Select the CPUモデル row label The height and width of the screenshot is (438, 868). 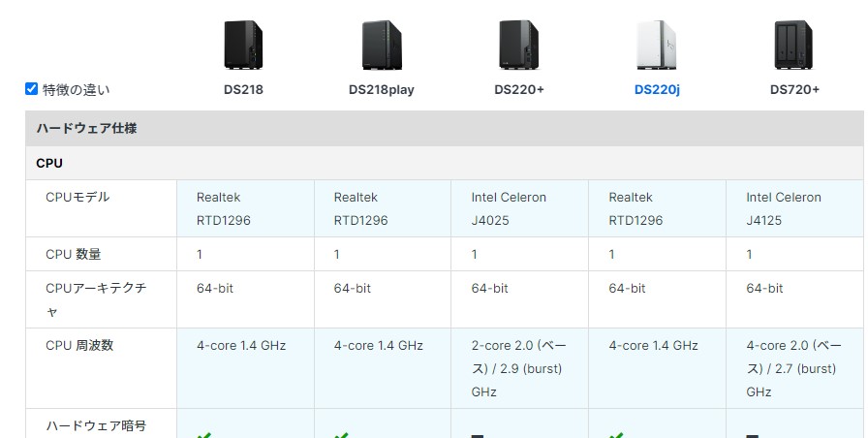coord(77,197)
